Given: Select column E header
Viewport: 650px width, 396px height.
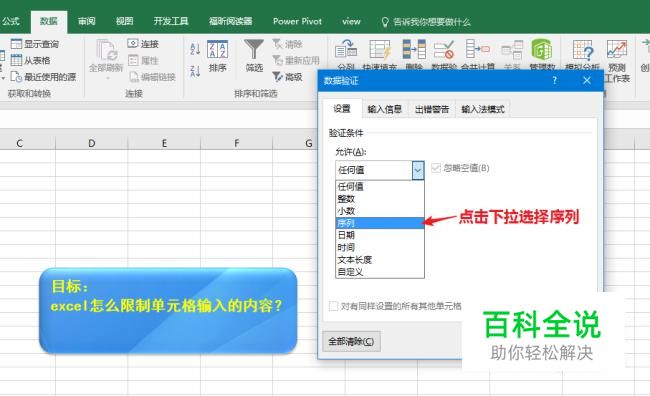Looking at the screenshot, I should tap(164, 143).
